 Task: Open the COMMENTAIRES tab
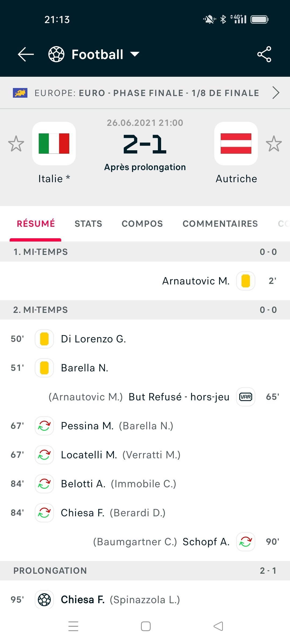(x=220, y=224)
